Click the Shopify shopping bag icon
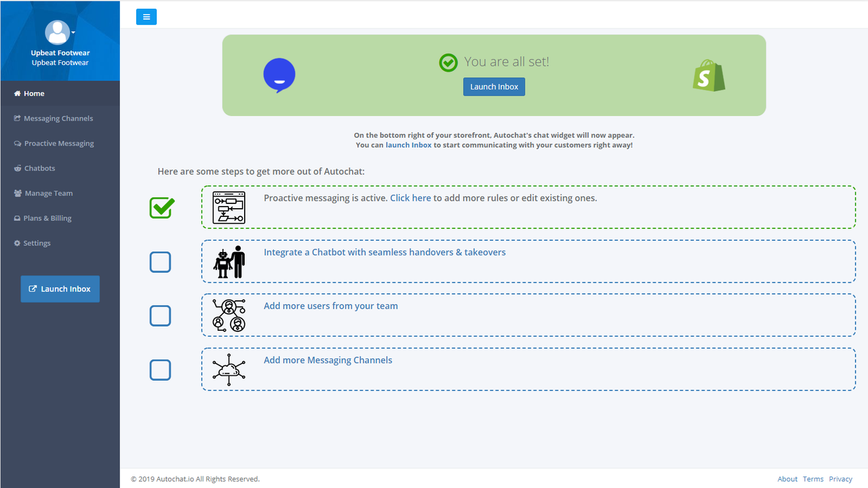 pos(708,75)
